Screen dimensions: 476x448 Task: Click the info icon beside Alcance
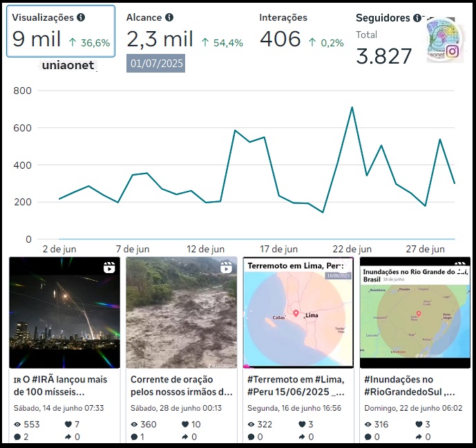pyautogui.click(x=169, y=17)
